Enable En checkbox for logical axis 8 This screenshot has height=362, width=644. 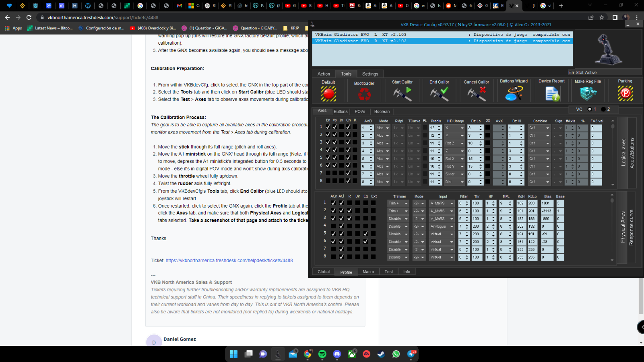click(x=328, y=181)
